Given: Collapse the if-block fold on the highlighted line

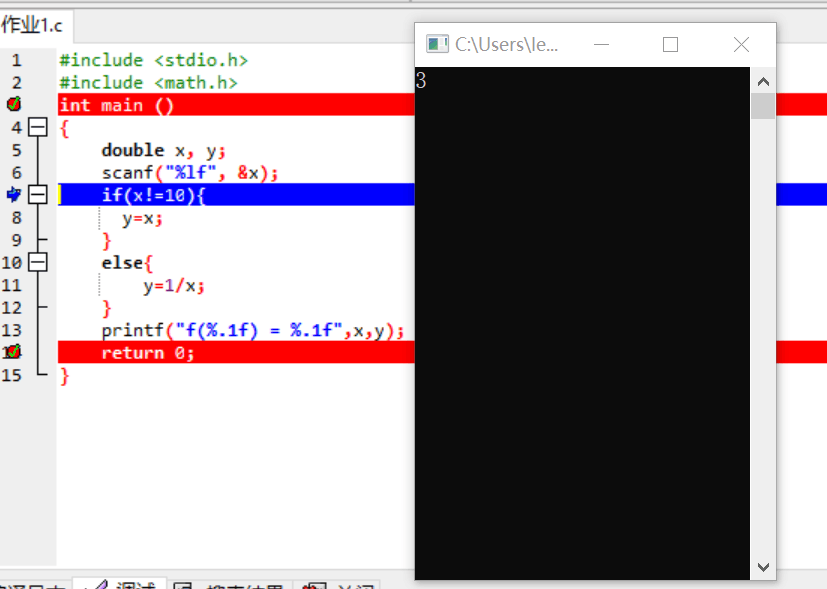Looking at the screenshot, I should coord(37,195).
